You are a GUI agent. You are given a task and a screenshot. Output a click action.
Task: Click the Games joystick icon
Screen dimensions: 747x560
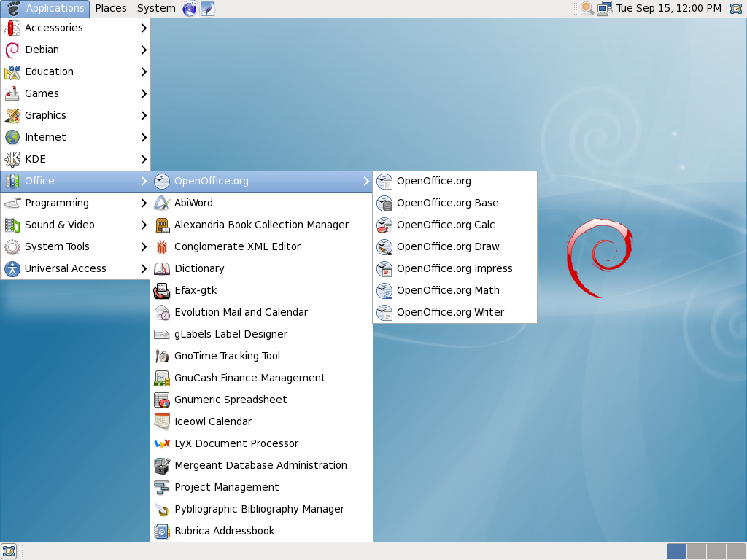[x=12, y=94]
